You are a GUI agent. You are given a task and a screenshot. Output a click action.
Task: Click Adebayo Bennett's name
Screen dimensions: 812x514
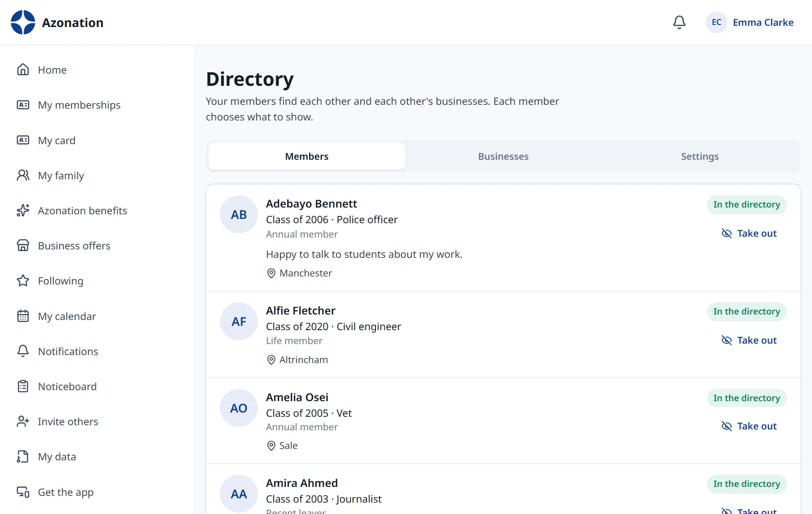click(x=311, y=204)
